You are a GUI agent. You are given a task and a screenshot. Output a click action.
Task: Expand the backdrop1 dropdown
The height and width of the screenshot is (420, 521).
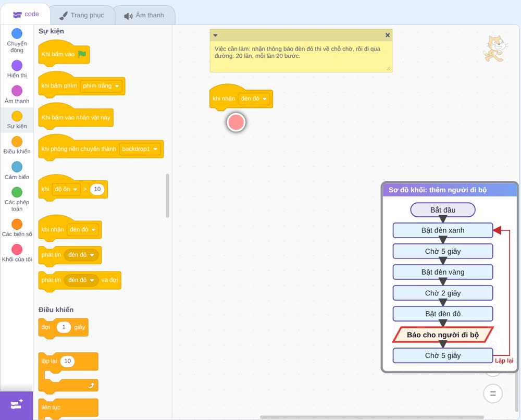(140, 149)
